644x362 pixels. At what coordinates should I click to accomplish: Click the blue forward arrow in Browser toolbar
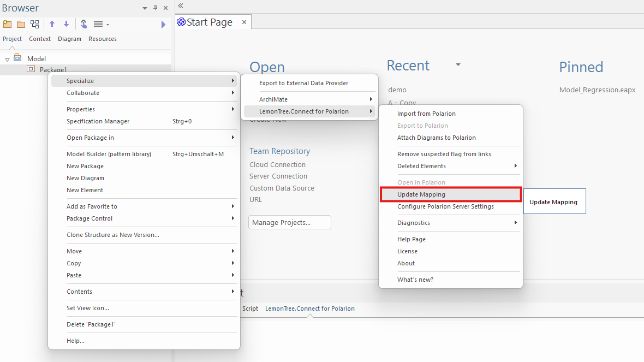pos(163,24)
